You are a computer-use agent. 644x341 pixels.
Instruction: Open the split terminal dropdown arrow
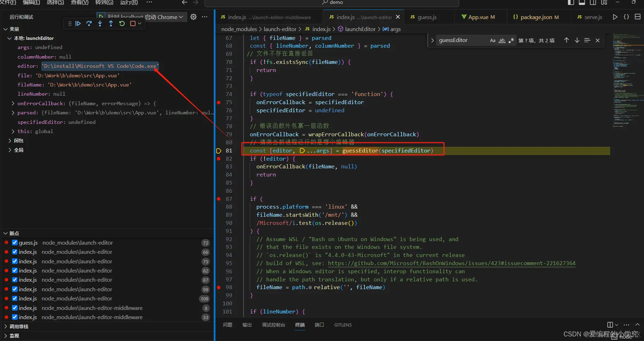coord(616,325)
